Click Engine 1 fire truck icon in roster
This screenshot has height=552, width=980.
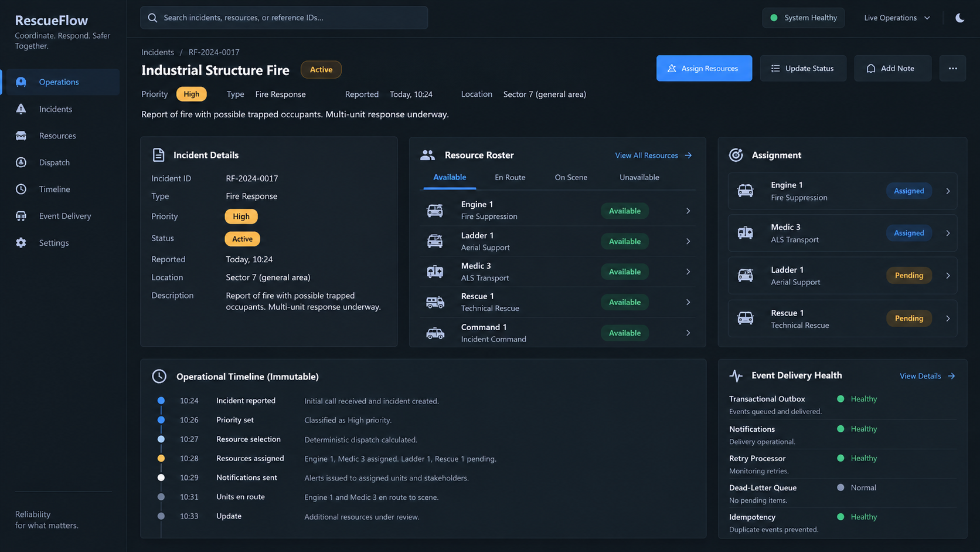point(435,211)
